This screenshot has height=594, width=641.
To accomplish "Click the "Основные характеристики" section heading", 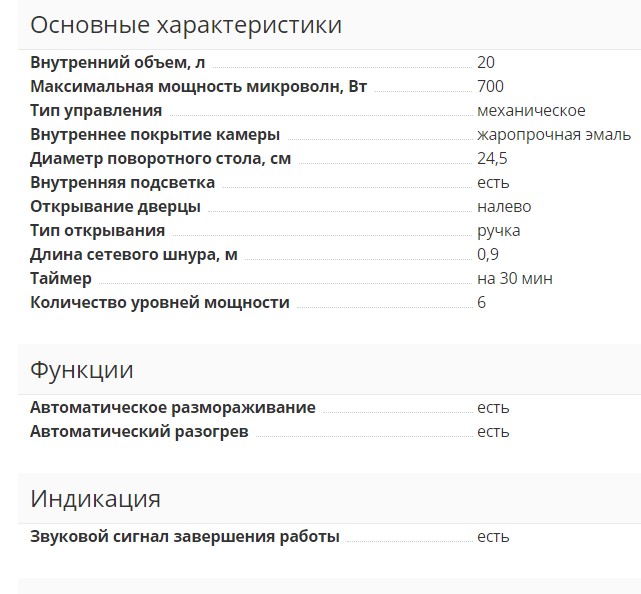I will 186,25.
